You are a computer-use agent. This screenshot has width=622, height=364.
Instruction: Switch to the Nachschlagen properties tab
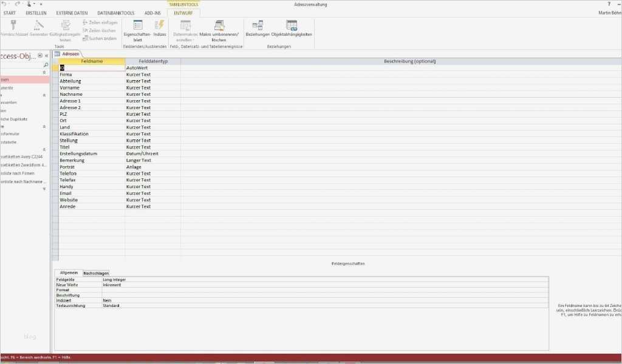tap(96, 273)
